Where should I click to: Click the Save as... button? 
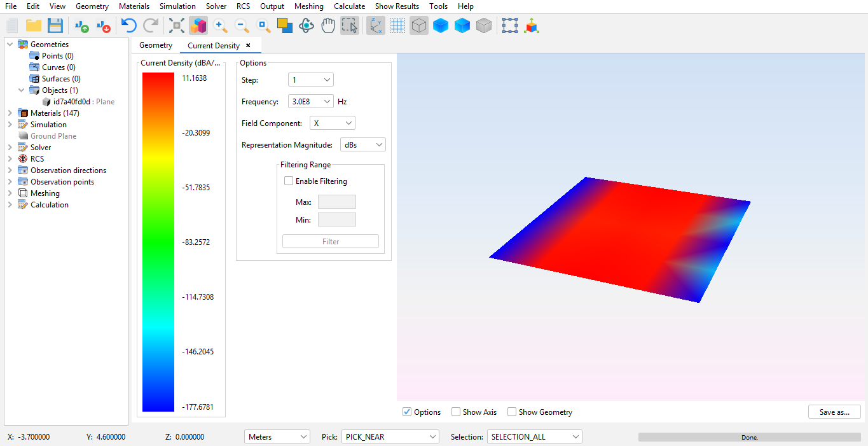[x=834, y=412]
